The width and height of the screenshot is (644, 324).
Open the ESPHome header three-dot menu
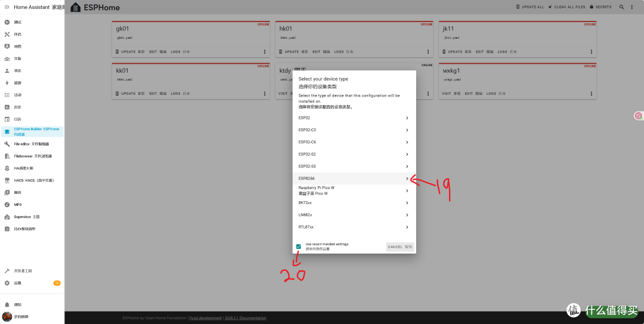[x=631, y=7]
